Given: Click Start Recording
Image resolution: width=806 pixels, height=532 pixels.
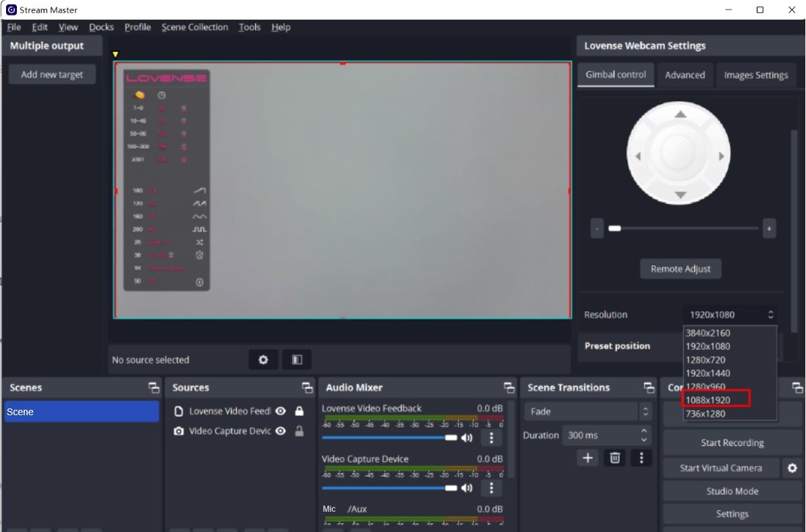Looking at the screenshot, I should (x=732, y=443).
